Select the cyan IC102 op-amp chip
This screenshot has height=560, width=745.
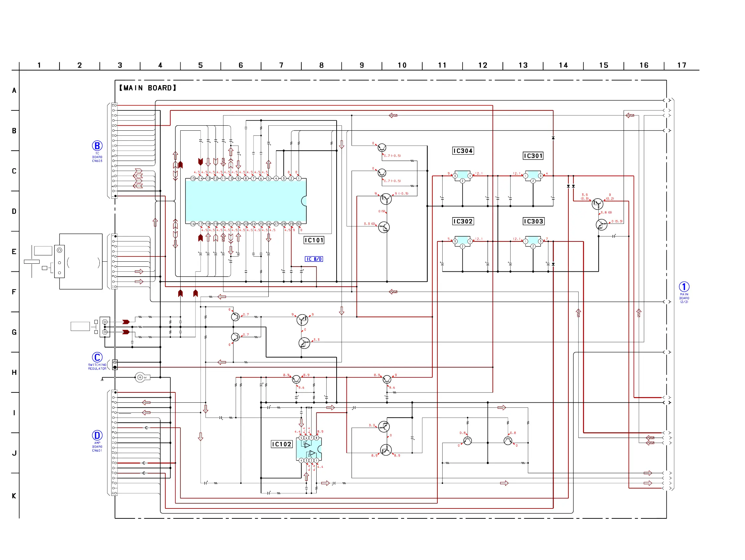coord(309,449)
